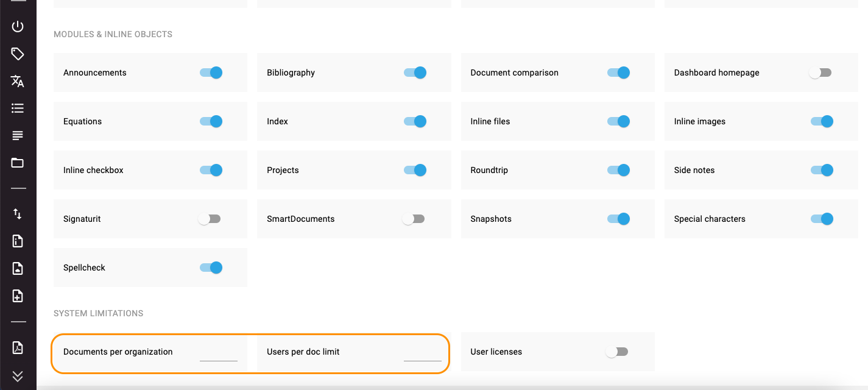The image size is (868, 390).
Task: Turn off the Projects toggle
Action: (415, 170)
